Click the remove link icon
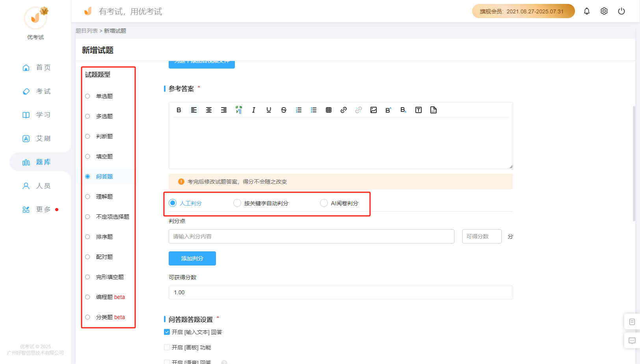The width and height of the screenshot is (640, 364). click(x=359, y=110)
